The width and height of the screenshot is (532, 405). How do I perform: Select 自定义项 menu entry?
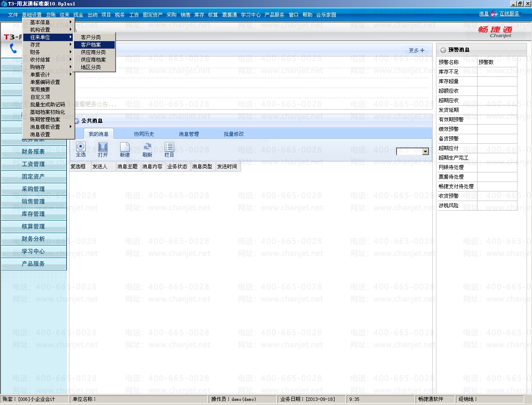[48, 97]
